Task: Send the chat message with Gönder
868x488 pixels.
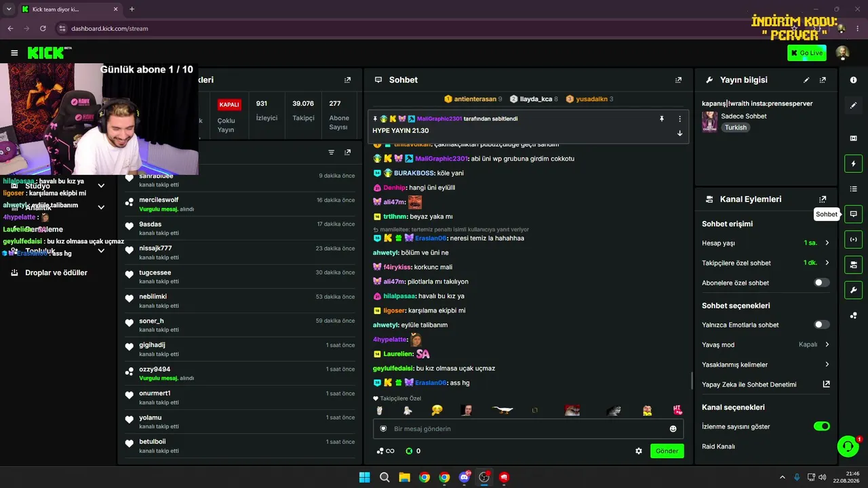Action: point(667,451)
